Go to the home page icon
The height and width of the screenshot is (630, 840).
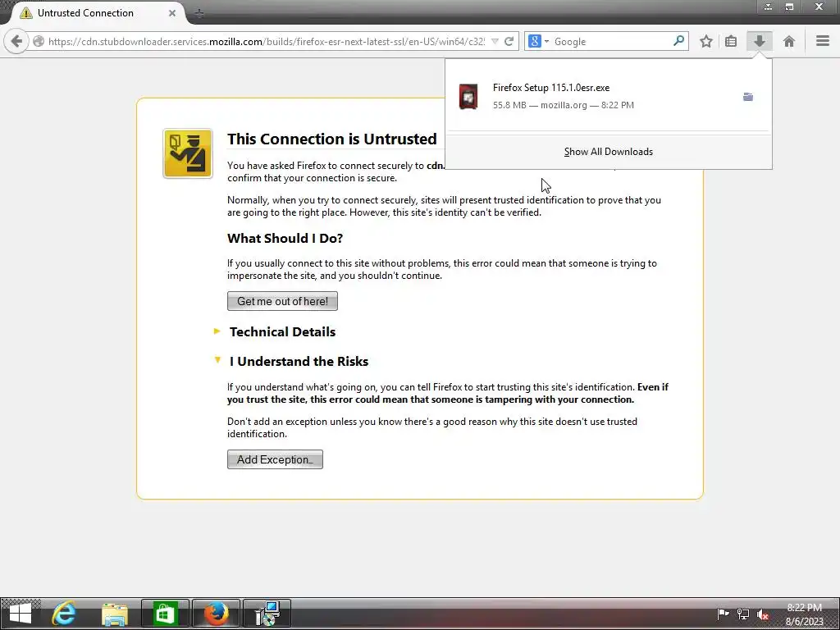click(x=788, y=41)
